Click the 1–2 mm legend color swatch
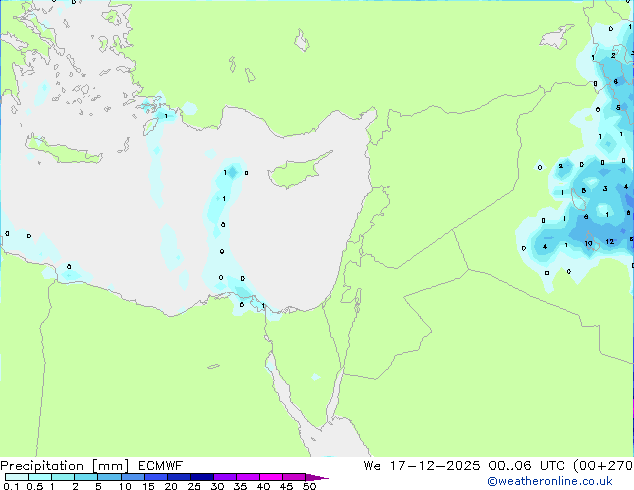634x490 pixels. [x=63, y=477]
